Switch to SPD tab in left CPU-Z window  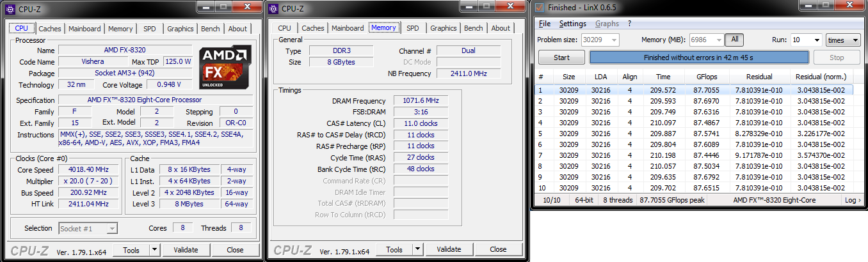pyautogui.click(x=149, y=29)
